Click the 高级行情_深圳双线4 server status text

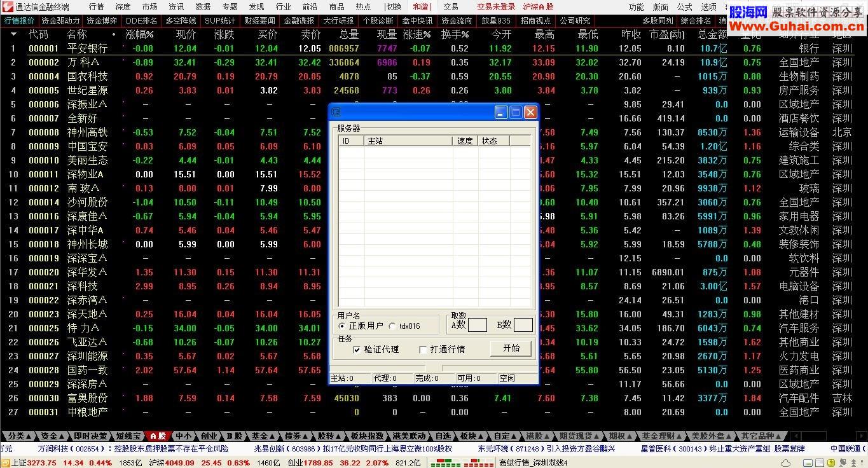533,463
